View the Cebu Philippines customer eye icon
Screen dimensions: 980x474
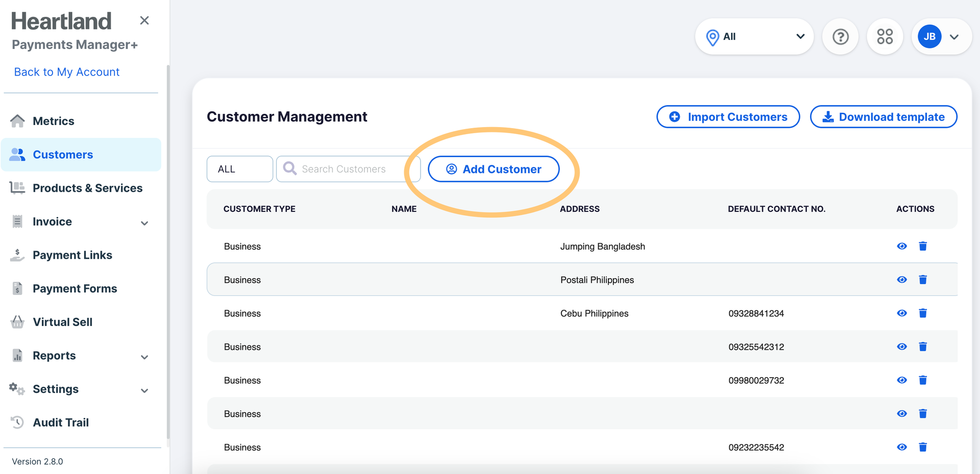coord(902,313)
